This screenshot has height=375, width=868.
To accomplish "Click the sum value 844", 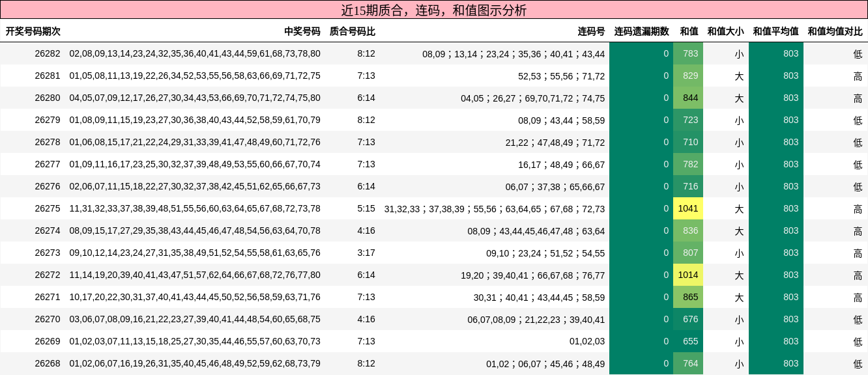I will pyautogui.click(x=688, y=98).
